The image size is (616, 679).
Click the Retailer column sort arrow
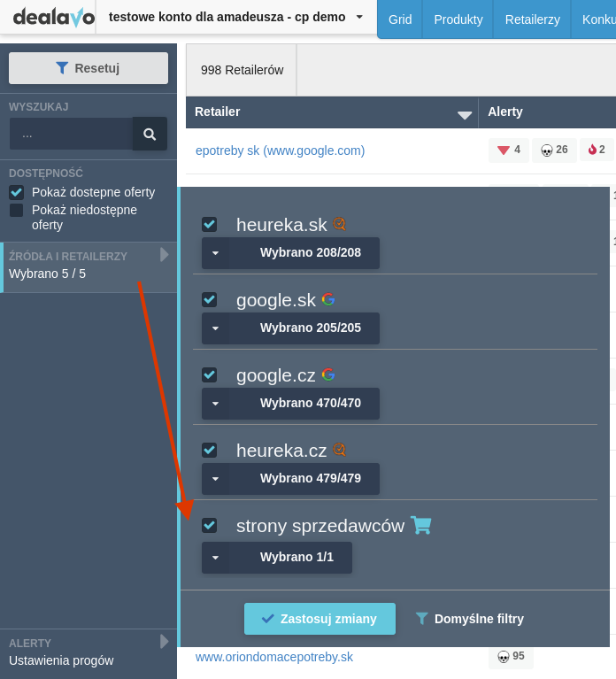(x=465, y=115)
